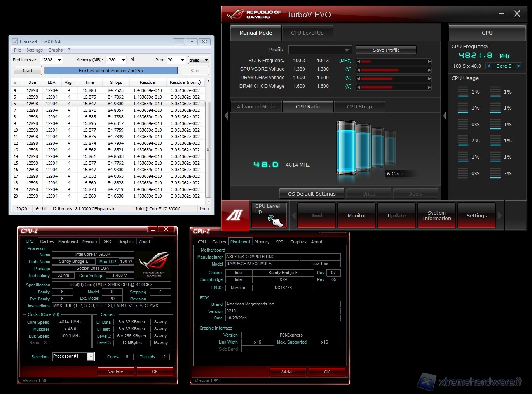This screenshot has width=532, height=394.
Task: Click the AI Suite logo icon
Action: (235, 215)
